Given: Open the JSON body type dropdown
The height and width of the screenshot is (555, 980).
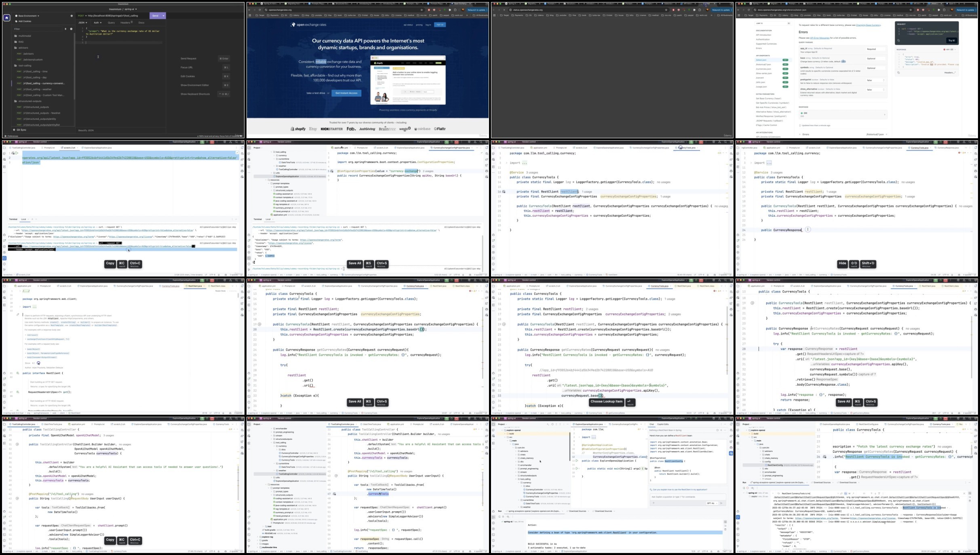Looking at the screenshot, I should tap(83, 23).
